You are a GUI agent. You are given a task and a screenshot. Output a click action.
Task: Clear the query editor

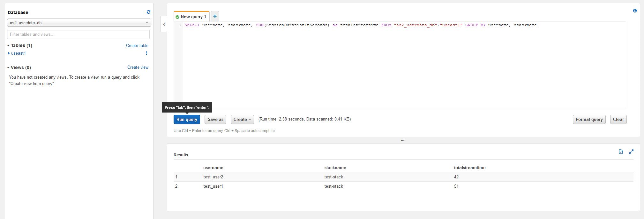(618, 119)
